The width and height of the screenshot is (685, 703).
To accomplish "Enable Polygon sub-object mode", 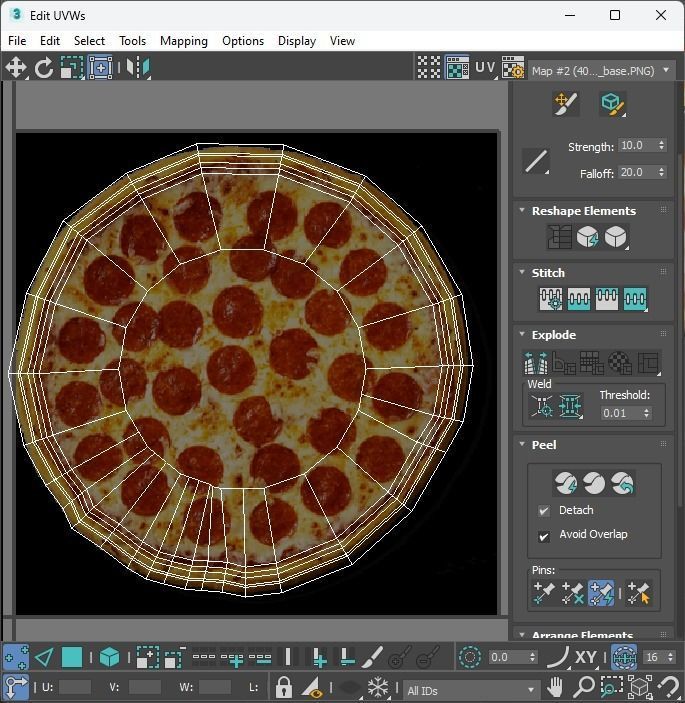I will tap(72, 658).
